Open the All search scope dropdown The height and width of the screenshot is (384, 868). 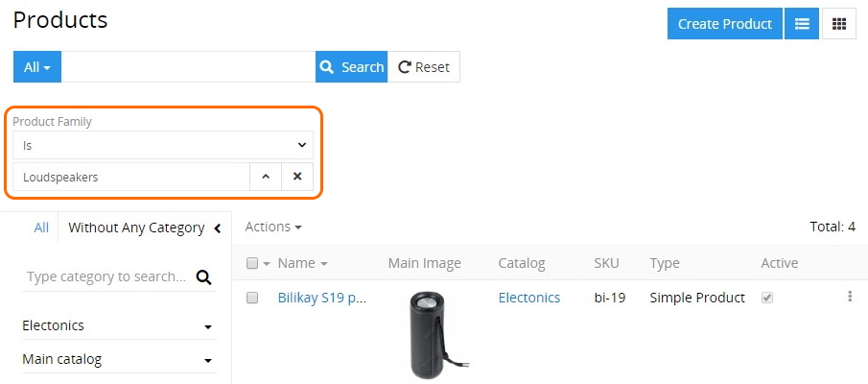(37, 67)
